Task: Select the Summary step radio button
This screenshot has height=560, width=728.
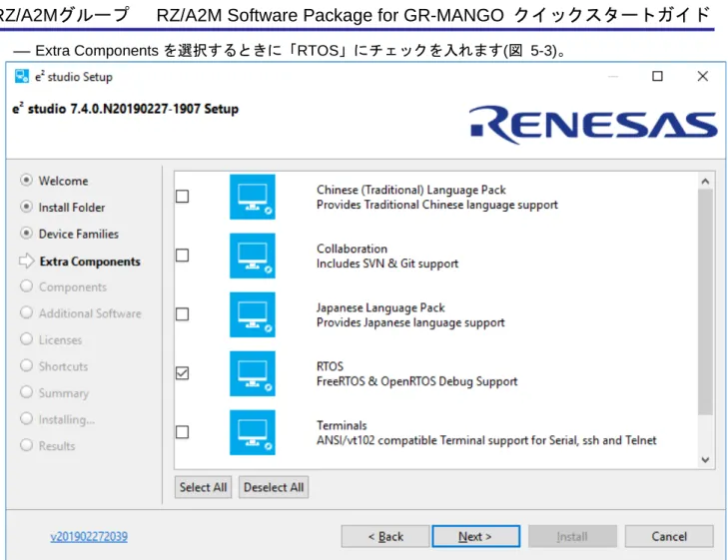Action: click(27, 392)
